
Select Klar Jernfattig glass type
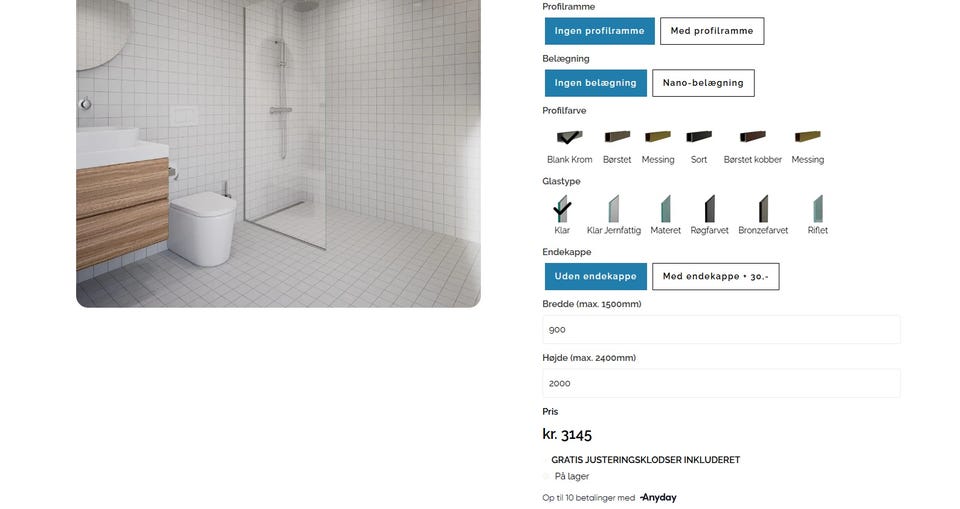[613, 208]
